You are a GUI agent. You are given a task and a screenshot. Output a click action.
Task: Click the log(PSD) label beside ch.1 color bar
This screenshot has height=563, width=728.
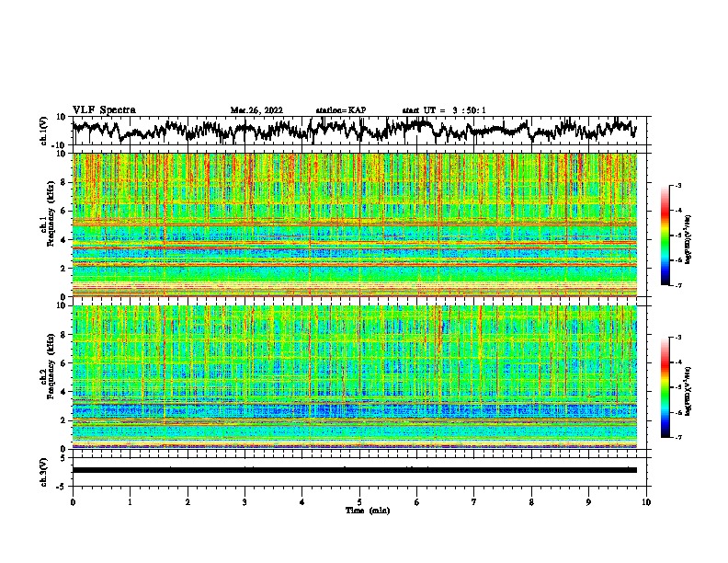(688, 240)
